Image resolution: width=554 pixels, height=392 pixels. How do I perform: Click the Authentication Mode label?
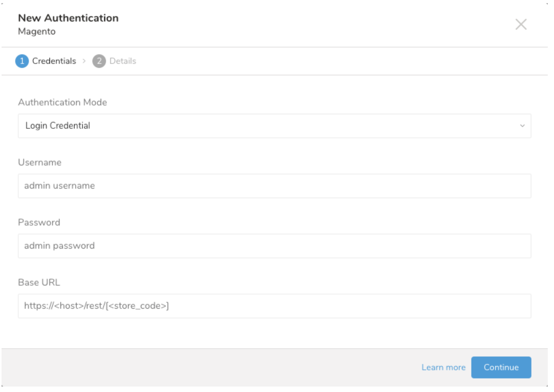click(x=62, y=102)
